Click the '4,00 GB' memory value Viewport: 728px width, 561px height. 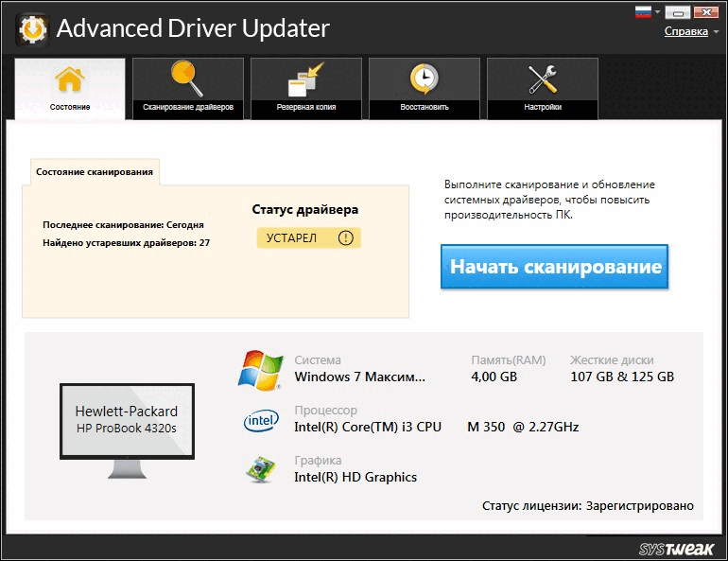(494, 377)
